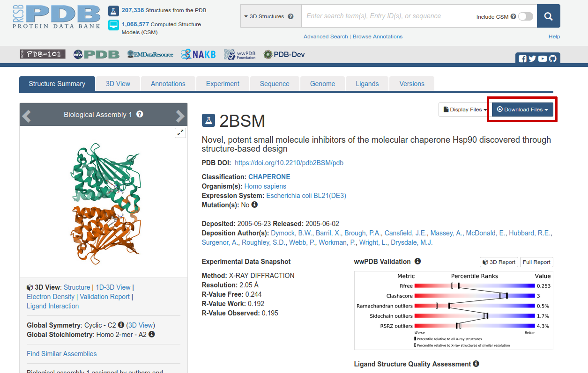This screenshot has height=373, width=588.
Task: Follow the Homo sapiens organism link
Action: (265, 186)
